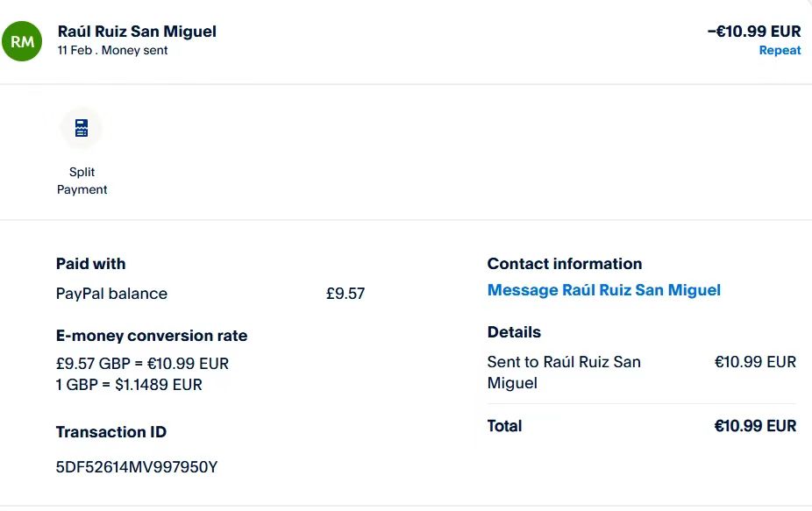Screen dimensions: 812x511
Task: Click the £9.57 paid amount
Action: click(x=345, y=294)
